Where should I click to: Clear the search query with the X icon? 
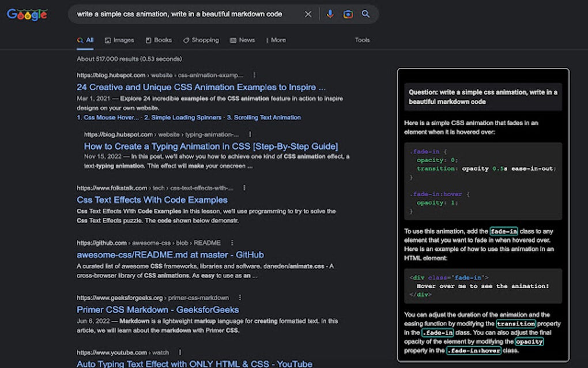[308, 14]
